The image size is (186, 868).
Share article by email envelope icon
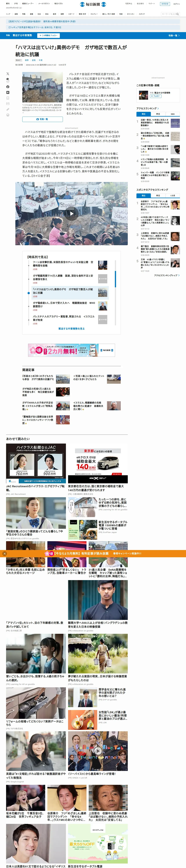pyautogui.click(x=8, y=104)
